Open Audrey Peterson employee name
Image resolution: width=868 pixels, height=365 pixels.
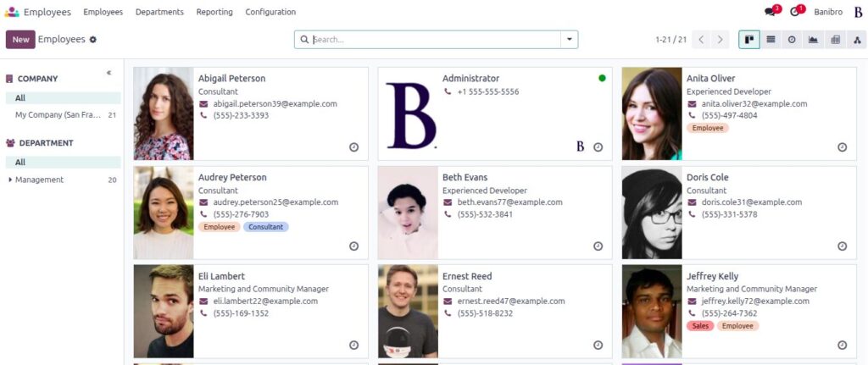232,178
